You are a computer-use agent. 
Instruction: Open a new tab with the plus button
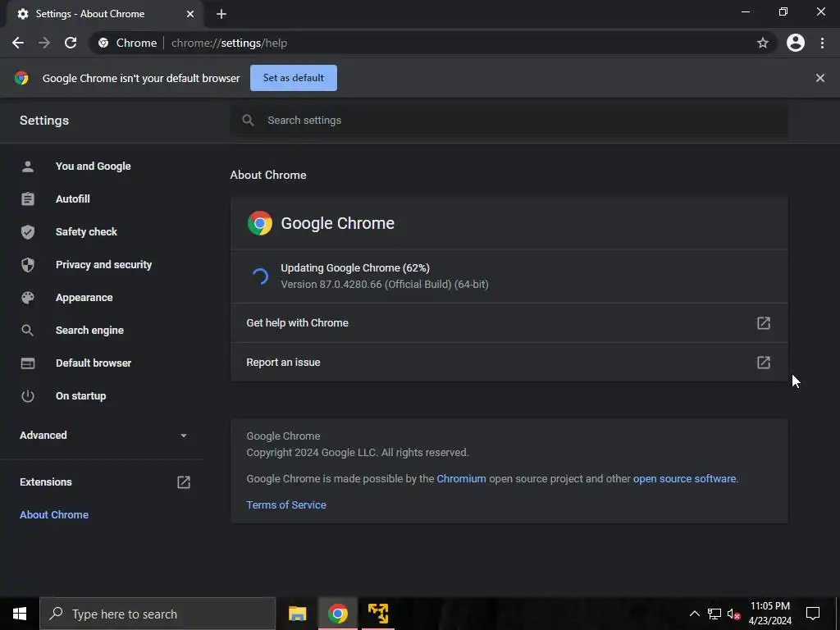coord(221,14)
